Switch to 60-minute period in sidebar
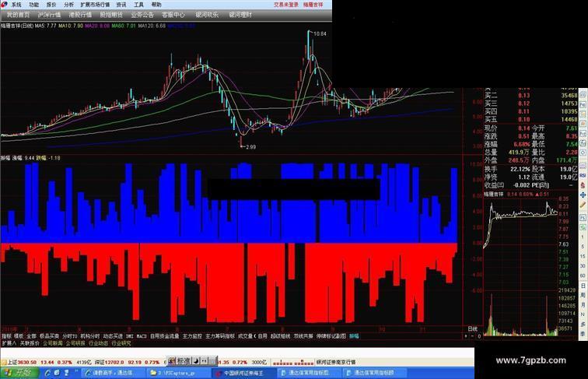Screen dimensions: 588x379 point(583,275)
